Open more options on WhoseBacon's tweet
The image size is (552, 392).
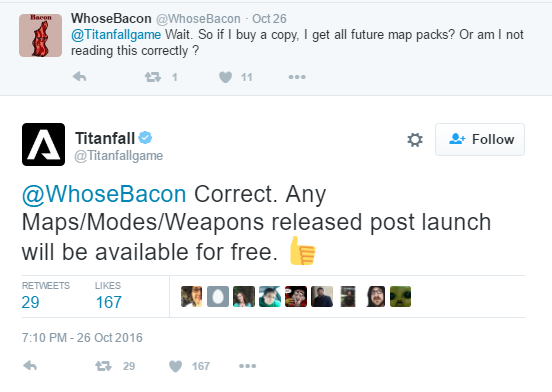coord(297,77)
